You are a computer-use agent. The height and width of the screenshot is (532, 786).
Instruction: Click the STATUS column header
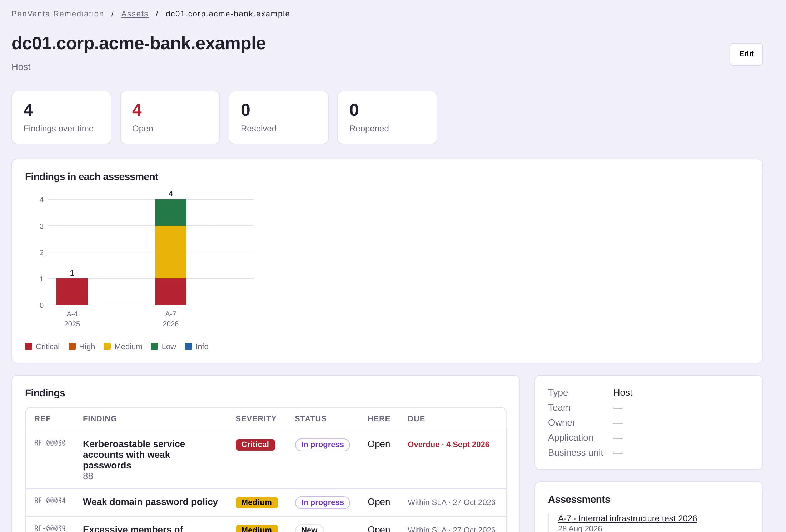[310, 418]
